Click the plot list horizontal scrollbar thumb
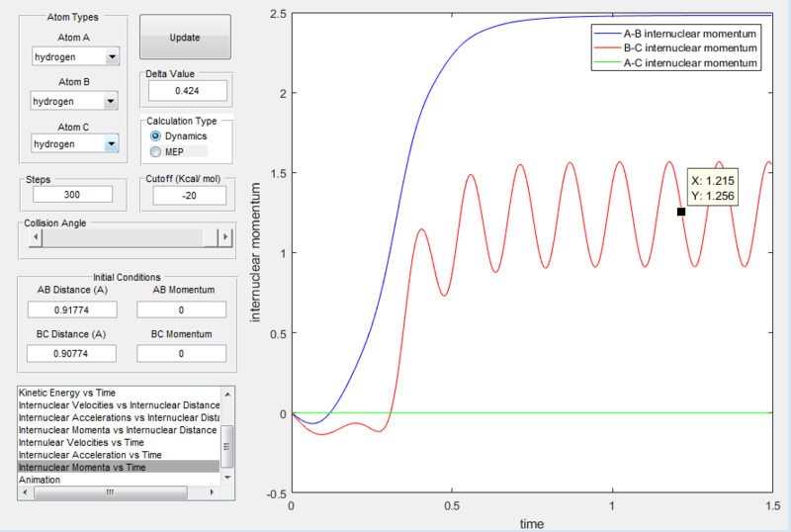 [x=111, y=492]
